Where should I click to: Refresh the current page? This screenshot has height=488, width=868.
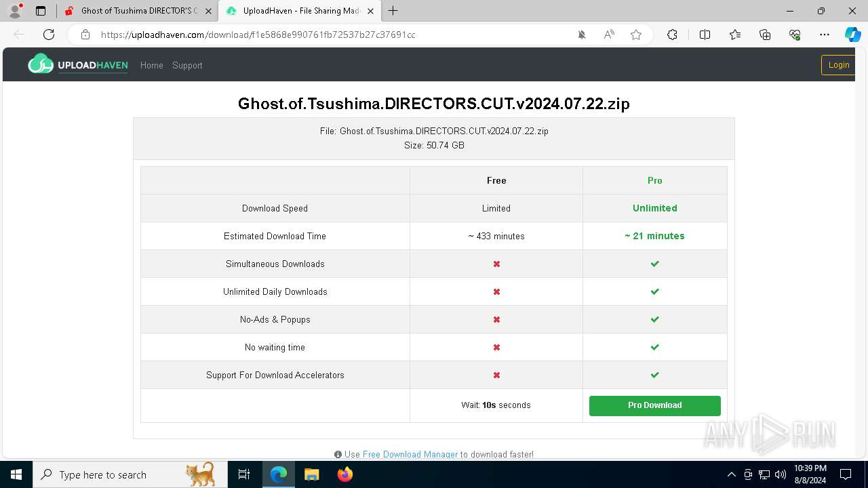point(49,35)
